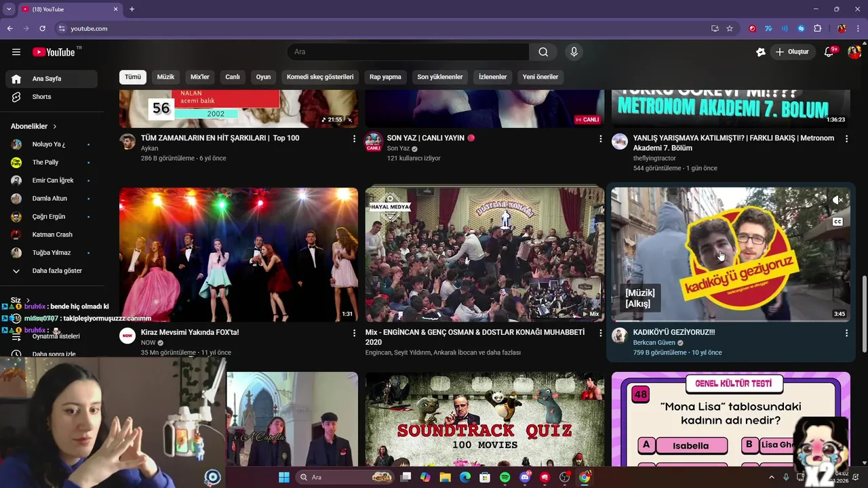Viewport: 868px width, 488px height.
Task: Unmute the Kadıköy video preview
Action: point(837,200)
